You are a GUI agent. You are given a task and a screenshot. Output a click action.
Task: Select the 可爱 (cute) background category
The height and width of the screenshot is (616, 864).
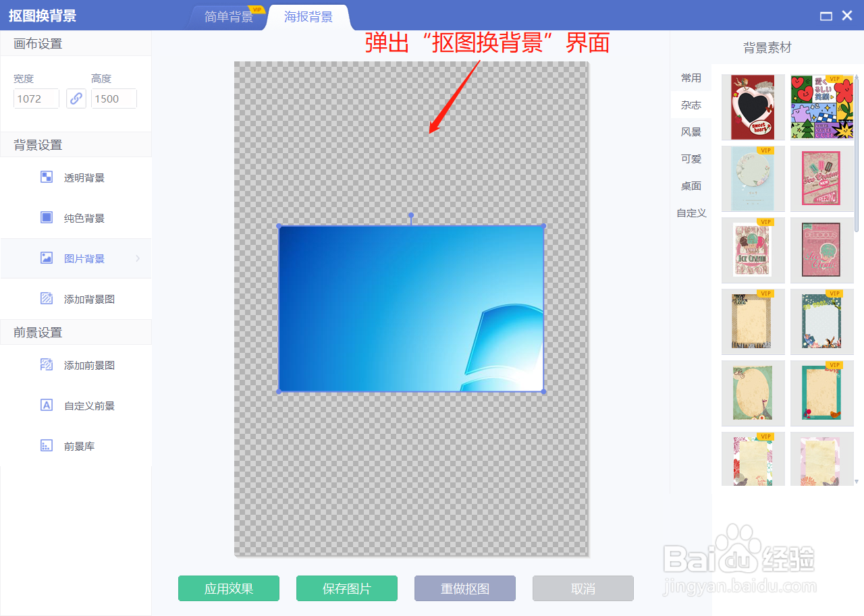pos(691,159)
